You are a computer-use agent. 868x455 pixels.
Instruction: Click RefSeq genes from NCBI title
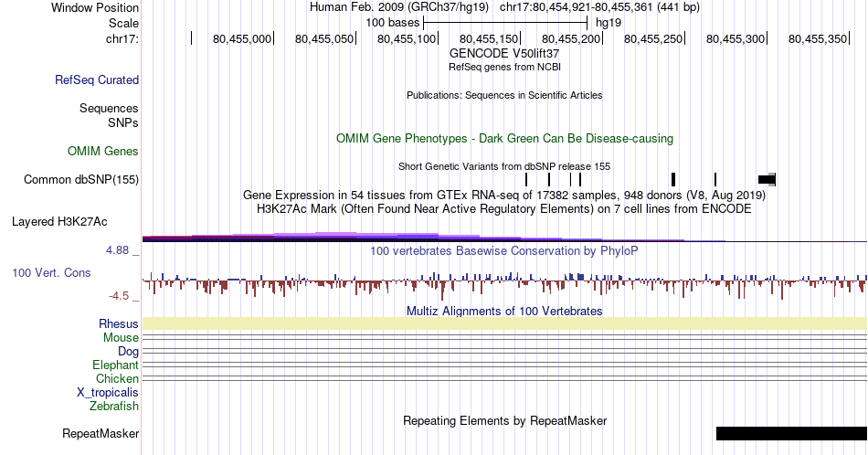[x=504, y=67]
